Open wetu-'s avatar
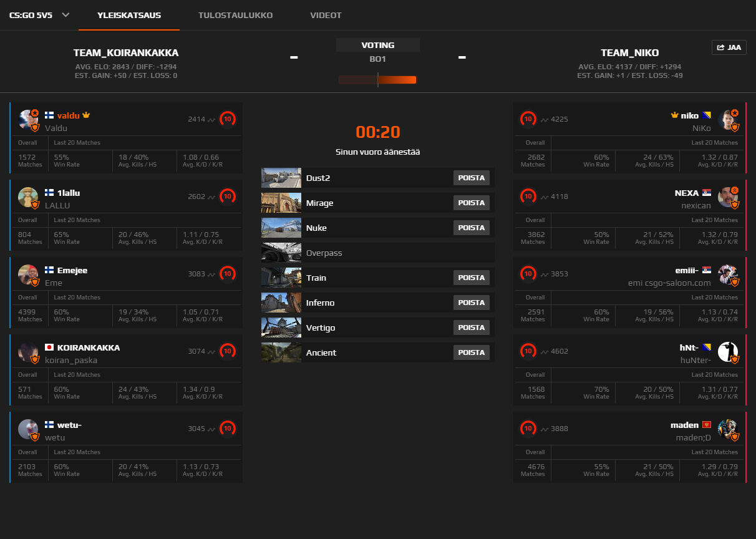Screen dimensions: 756x539 click(29, 429)
